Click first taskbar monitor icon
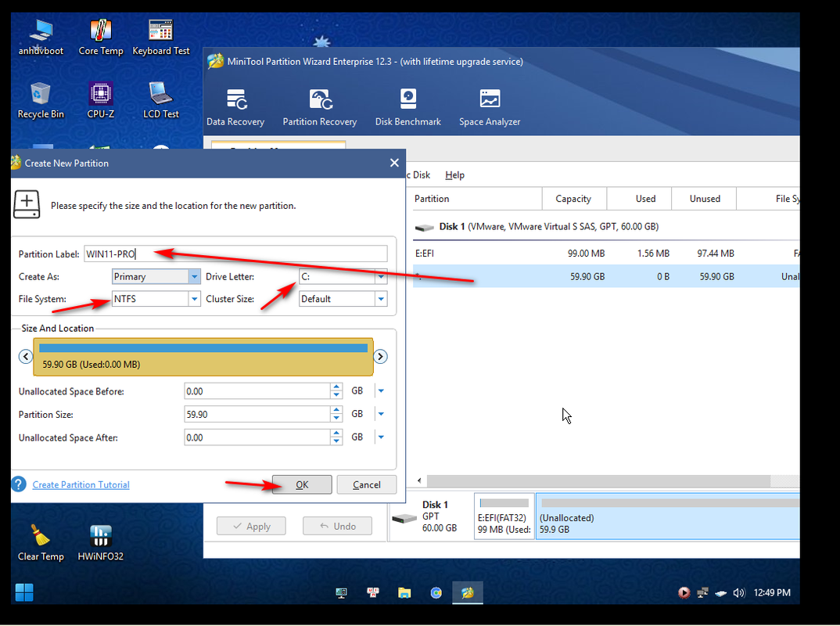 (341, 592)
